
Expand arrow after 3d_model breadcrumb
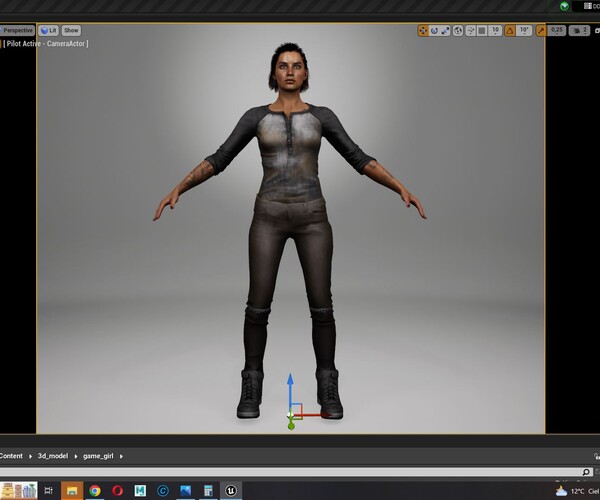[76, 456]
